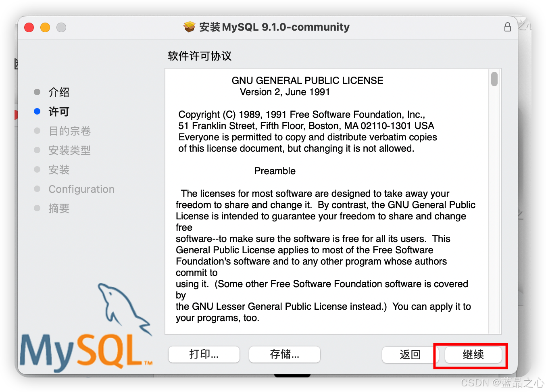The width and height of the screenshot is (546, 392).
Task: Select the 安装类型 step in sidebar
Action: pyautogui.click(x=69, y=150)
